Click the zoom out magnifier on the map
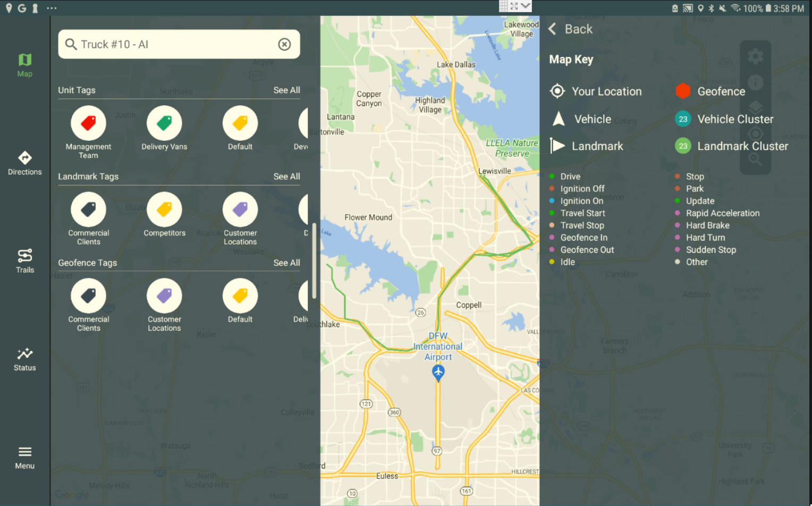This screenshot has width=812, height=506. click(x=755, y=158)
